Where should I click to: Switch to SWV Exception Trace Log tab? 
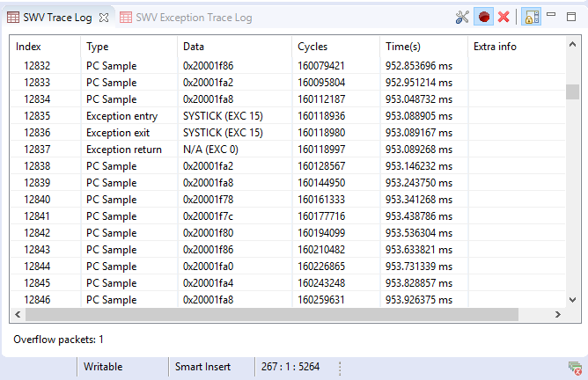coord(185,17)
